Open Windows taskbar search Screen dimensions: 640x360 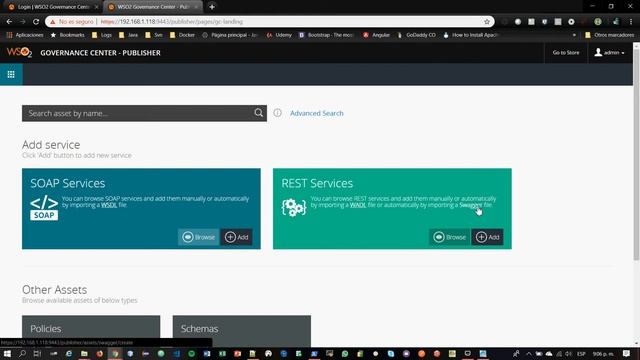click(x=22, y=353)
